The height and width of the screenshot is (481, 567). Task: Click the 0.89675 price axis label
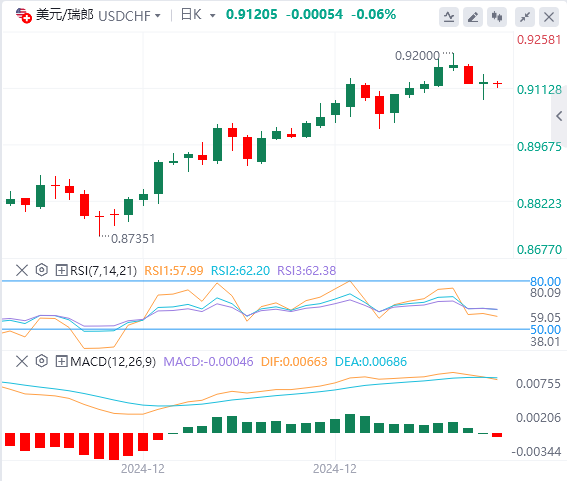(539, 147)
